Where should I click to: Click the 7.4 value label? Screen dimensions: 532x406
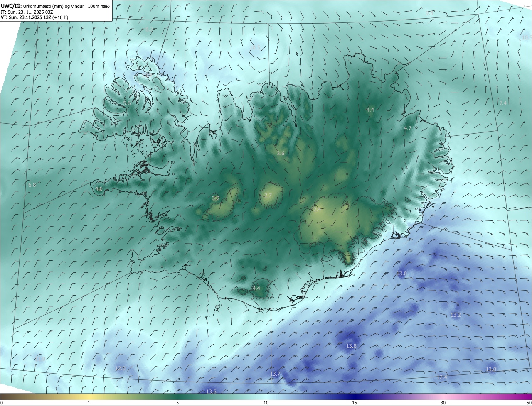[x=503, y=103]
